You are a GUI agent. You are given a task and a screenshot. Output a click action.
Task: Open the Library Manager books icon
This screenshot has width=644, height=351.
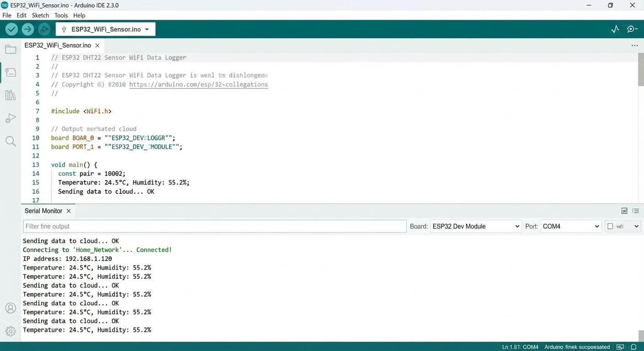click(11, 95)
